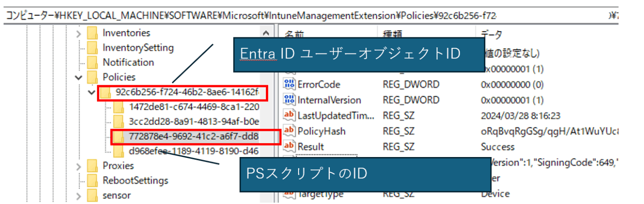
Task: Expand the Proxies key
Action: pos(79,166)
